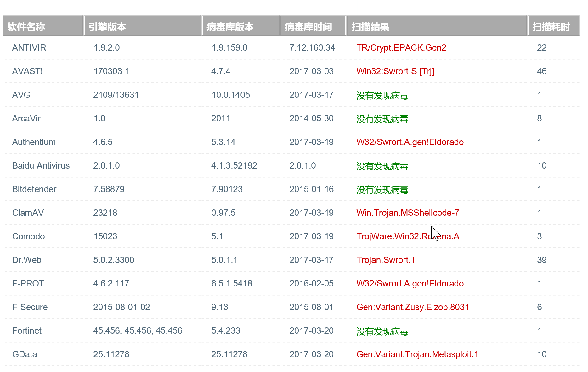Image resolution: width=588 pixels, height=372 pixels.
Task: Click scan time value 22
Action: click(541, 48)
